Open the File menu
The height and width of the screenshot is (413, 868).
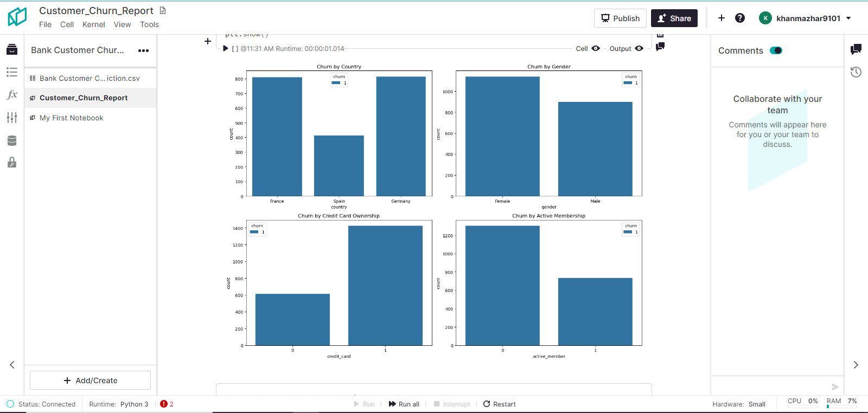[x=45, y=24]
